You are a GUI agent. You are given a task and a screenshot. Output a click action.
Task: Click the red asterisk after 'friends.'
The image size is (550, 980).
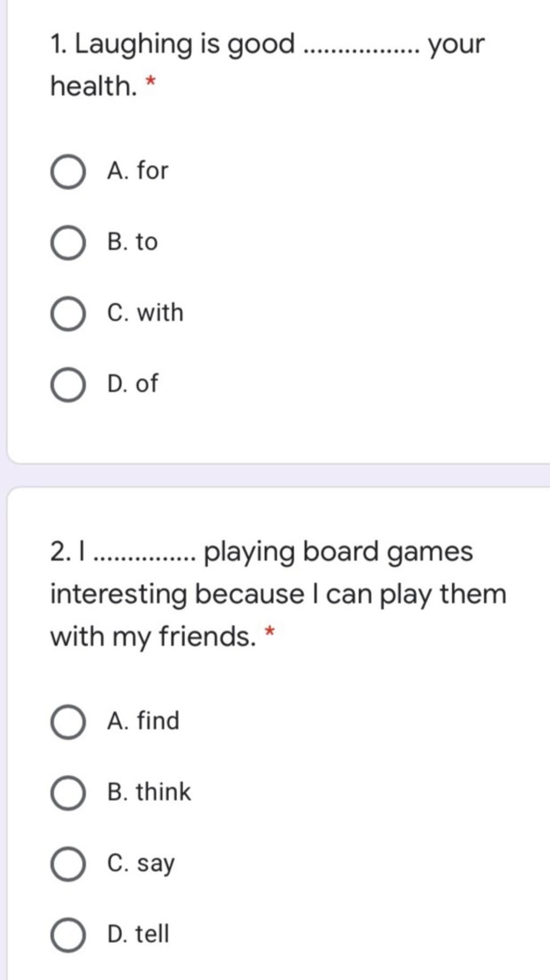point(270,631)
